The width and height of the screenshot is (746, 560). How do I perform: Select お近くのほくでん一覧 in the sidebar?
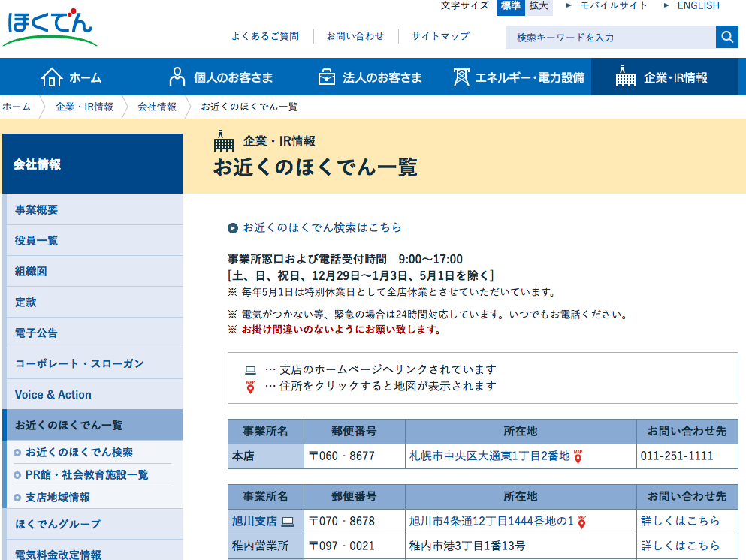[x=92, y=425]
